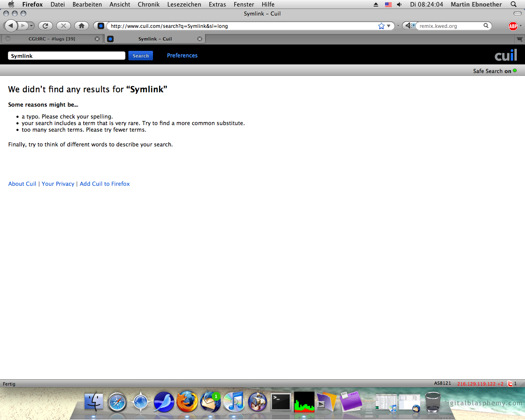The height and width of the screenshot is (420, 525).
Task: Open the purple folder dock icon
Action: [x=351, y=402]
